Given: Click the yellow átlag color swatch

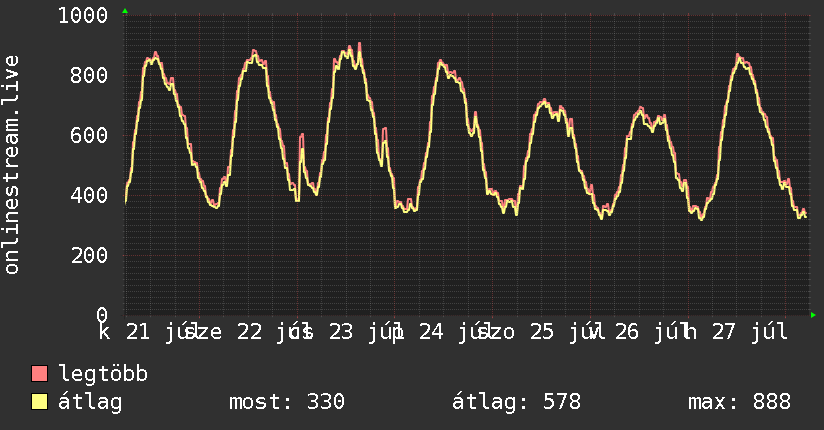Looking at the screenshot, I should click(39, 401).
